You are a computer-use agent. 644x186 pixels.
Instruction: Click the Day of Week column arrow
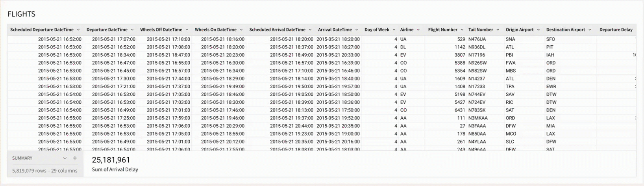click(394, 30)
